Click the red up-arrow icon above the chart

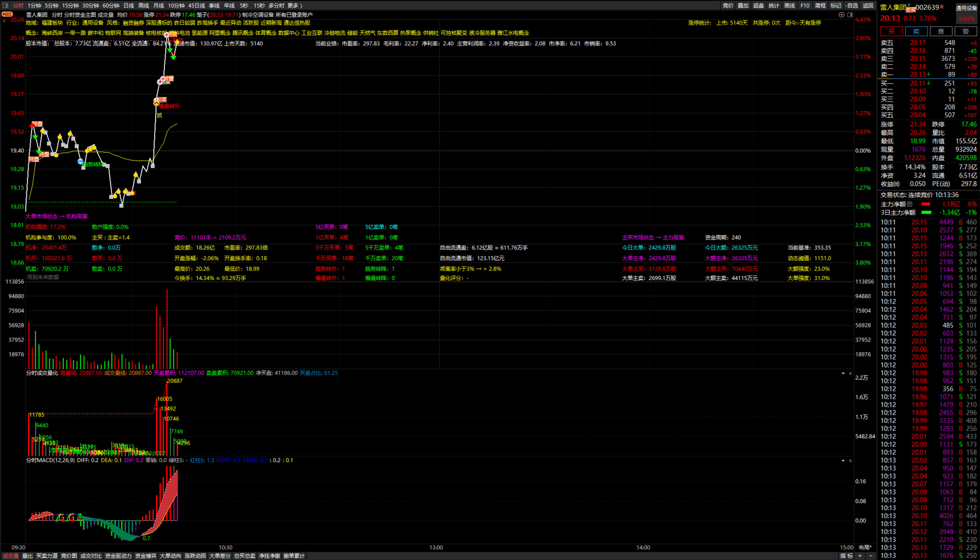pos(842,15)
